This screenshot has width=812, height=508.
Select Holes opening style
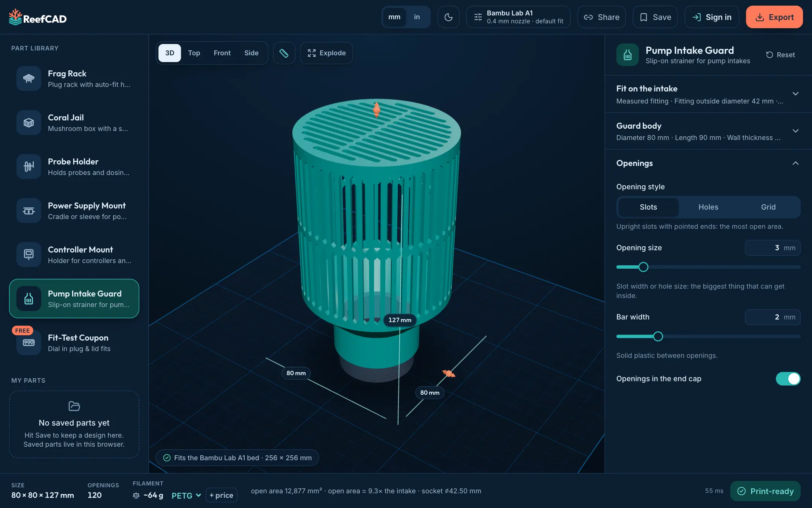tap(708, 207)
